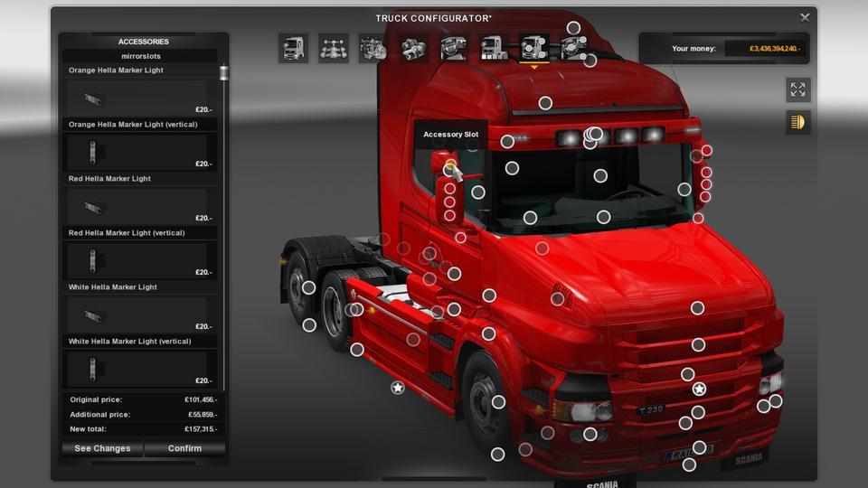Click the fullscreen view expand icon
This screenshot has width=868, height=488.
797,89
